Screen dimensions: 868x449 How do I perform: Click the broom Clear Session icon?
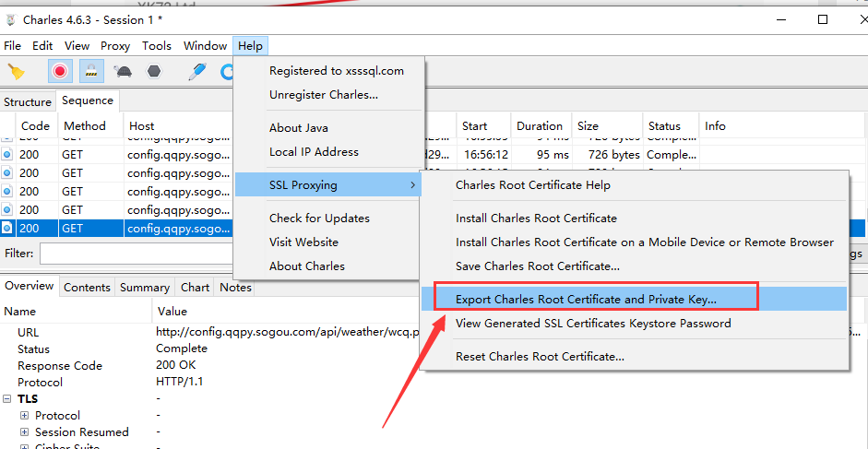16,71
